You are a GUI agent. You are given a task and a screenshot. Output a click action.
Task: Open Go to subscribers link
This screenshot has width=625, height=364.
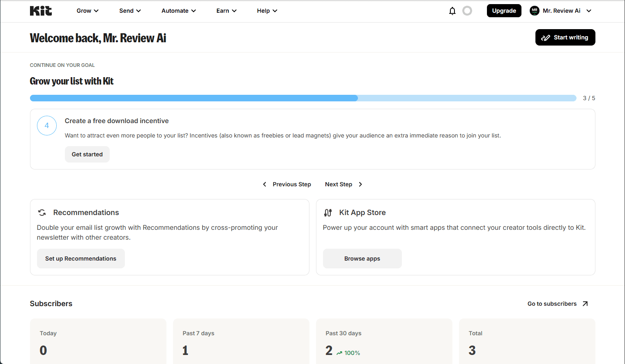tap(558, 304)
